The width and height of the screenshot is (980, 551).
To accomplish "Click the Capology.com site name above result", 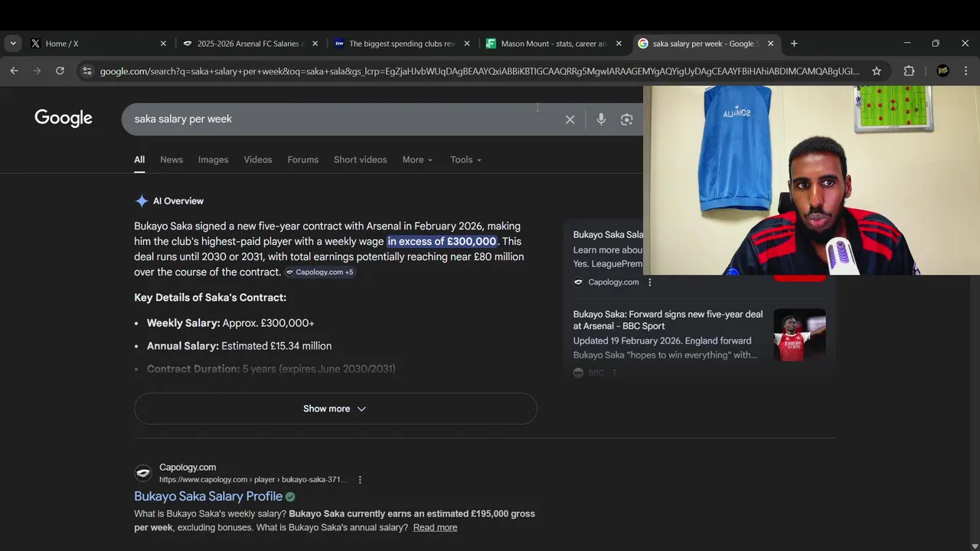I will [x=188, y=468].
